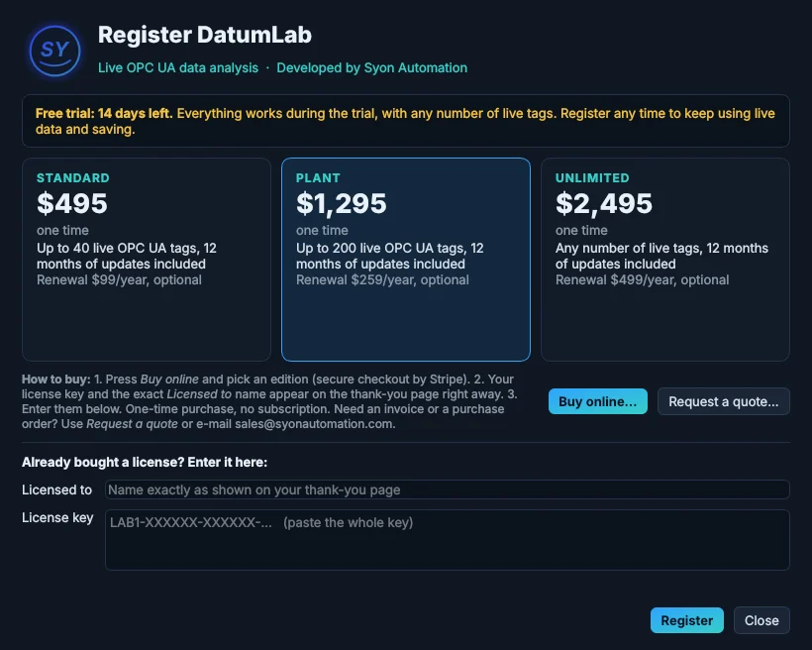Focus the Licensed to name field

[448, 489]
